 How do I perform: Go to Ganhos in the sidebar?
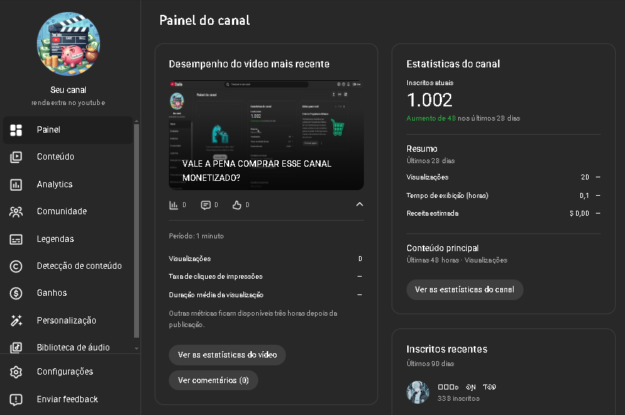[68, 293]
